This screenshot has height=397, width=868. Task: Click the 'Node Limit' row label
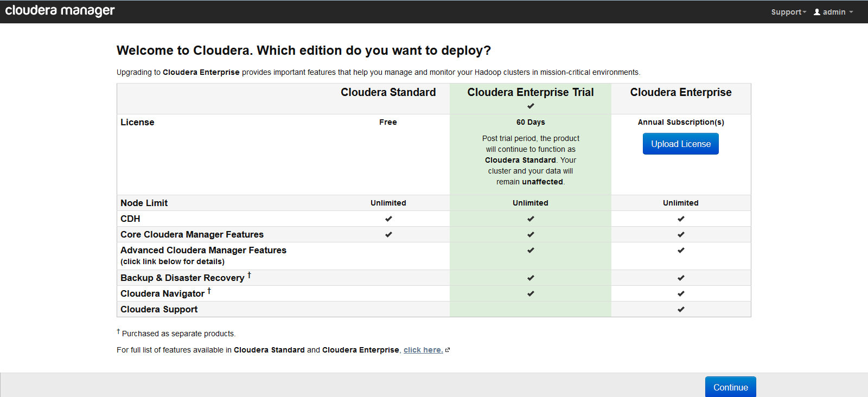[144, 203]
